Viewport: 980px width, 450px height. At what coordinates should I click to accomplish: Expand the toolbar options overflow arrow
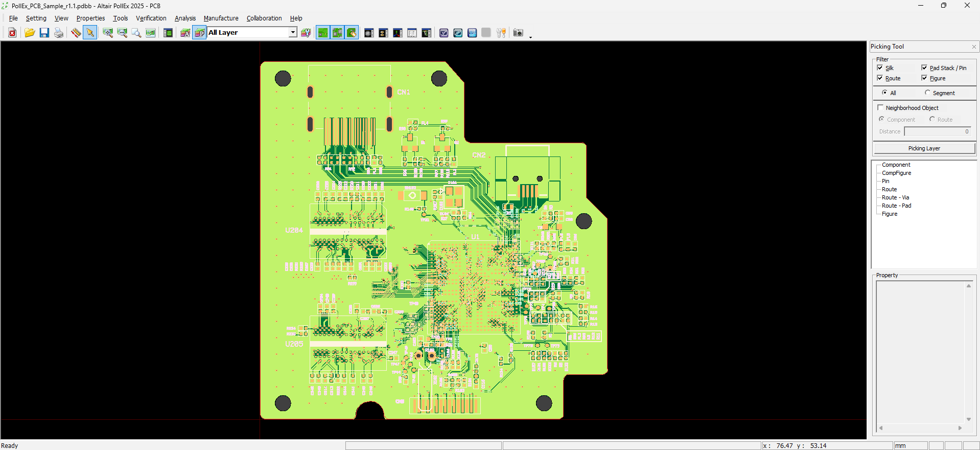[x=530, y=37]
